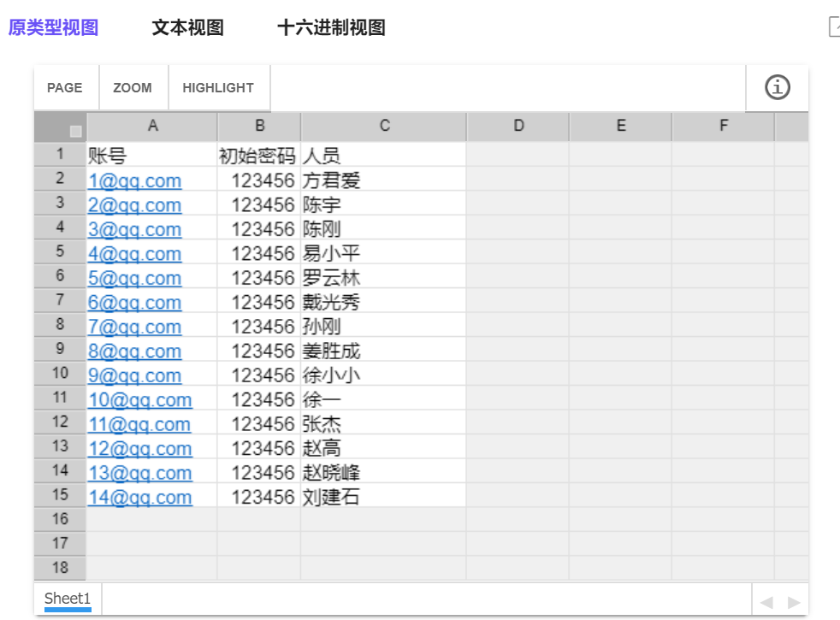Click the 初始密码 header cell

pyautogui.click(x=258, y=156)
